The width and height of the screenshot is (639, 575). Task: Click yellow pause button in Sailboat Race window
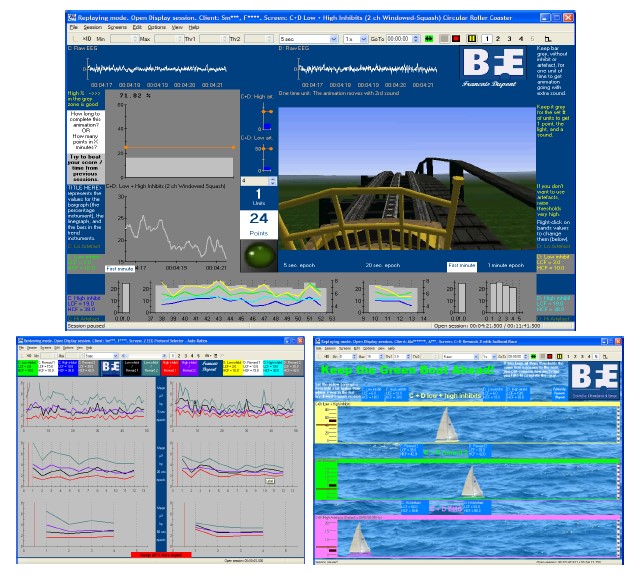560,356
